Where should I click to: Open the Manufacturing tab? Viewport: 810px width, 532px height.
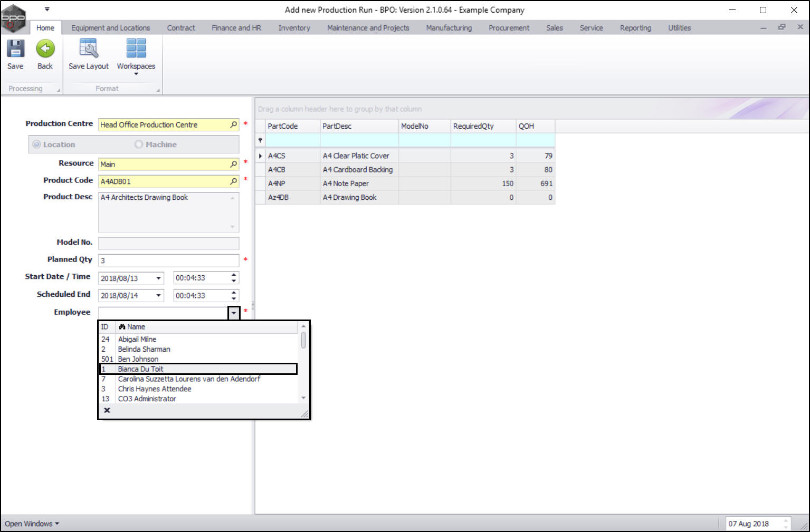click(449, 28)
